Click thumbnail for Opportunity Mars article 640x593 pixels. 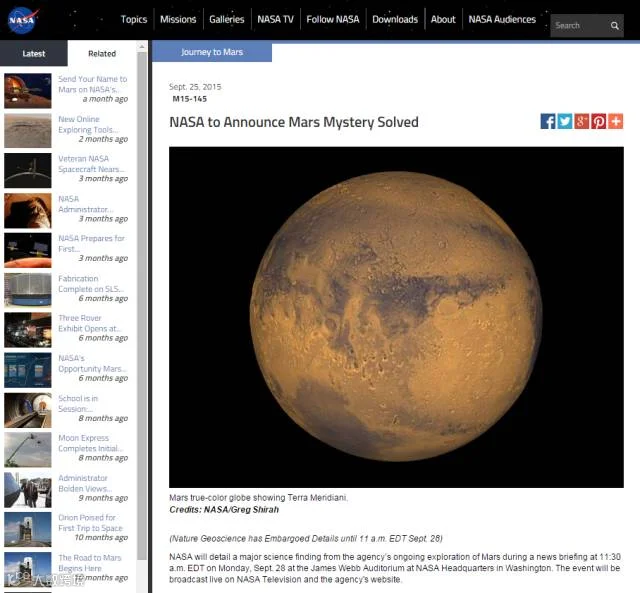pos(28,370)
